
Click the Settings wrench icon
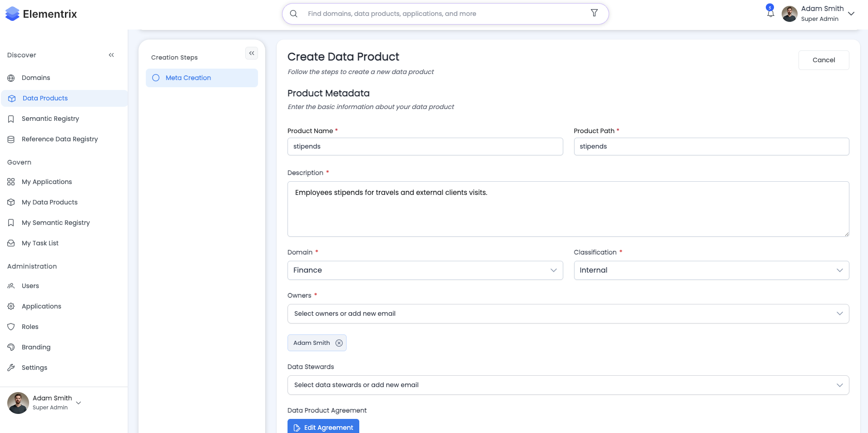point(11,368)
